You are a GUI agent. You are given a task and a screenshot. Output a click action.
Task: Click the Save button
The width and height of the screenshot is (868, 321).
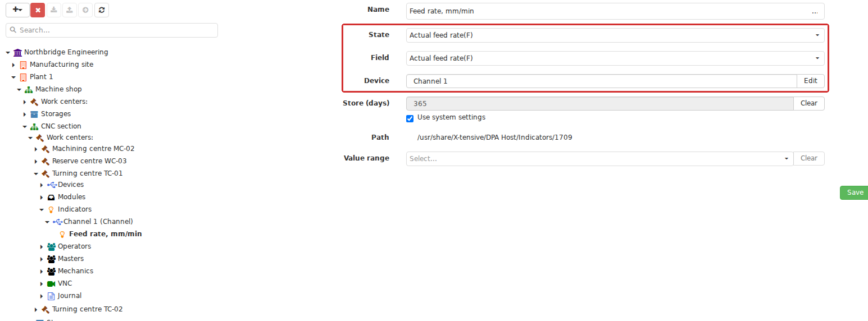pyautogui.click(x=855, y=192)
